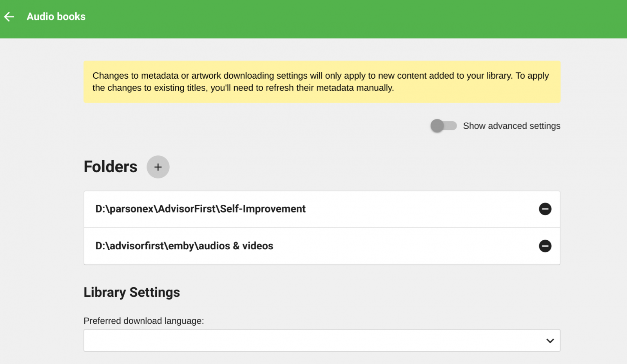Viewport: 627px width, 364px height.
Task: Remove the Self-Improvement folder
Action: pyautogui.click(x=545, y=209)
